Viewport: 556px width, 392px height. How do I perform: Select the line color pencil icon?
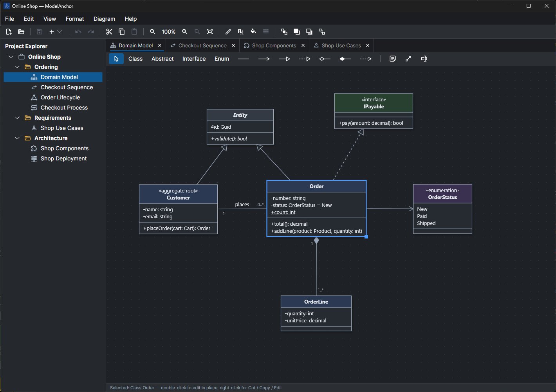click(228, 32)
